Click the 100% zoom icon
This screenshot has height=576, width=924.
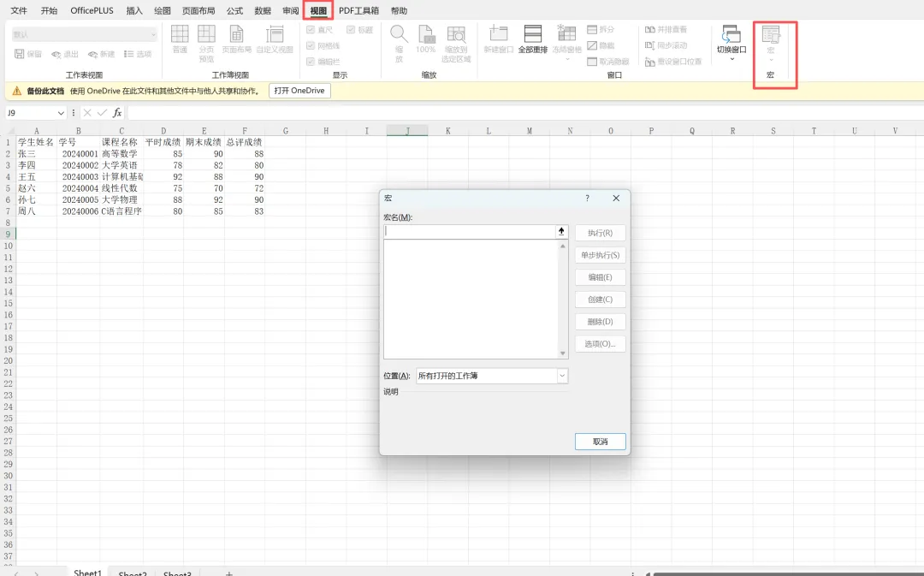[x=425, y=33]
